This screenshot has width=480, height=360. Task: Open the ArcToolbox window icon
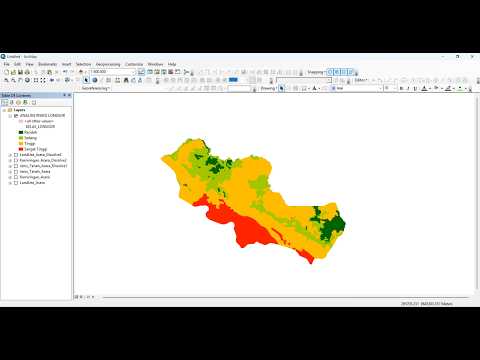tap(171, 72)
